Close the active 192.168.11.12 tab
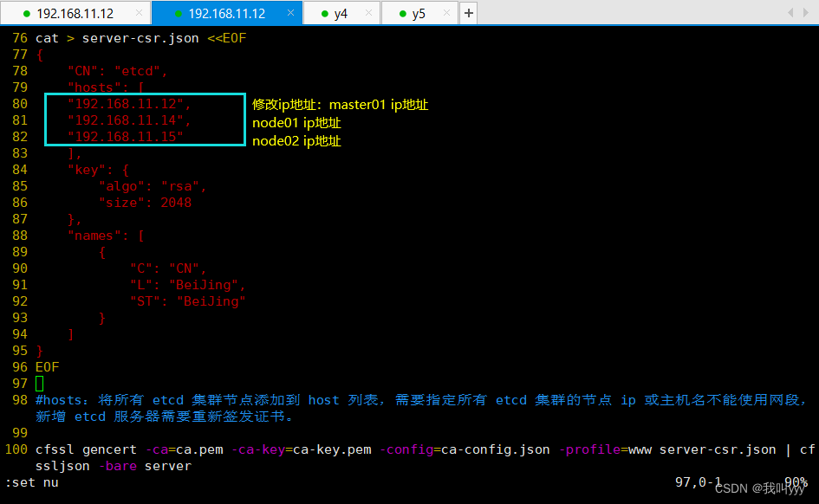Screen dimensions: 819x504 [x=291, y=12]
